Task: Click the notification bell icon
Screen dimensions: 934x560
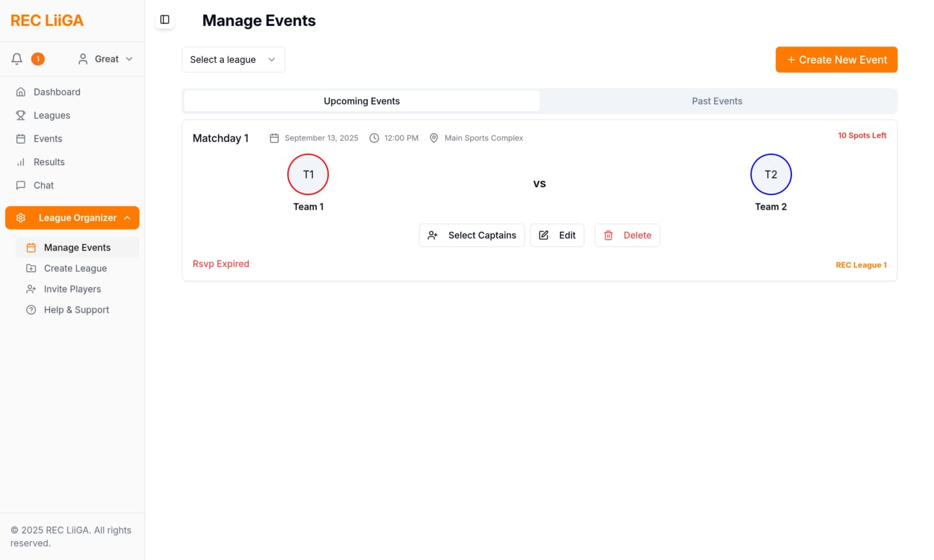Action: [17, 59]
